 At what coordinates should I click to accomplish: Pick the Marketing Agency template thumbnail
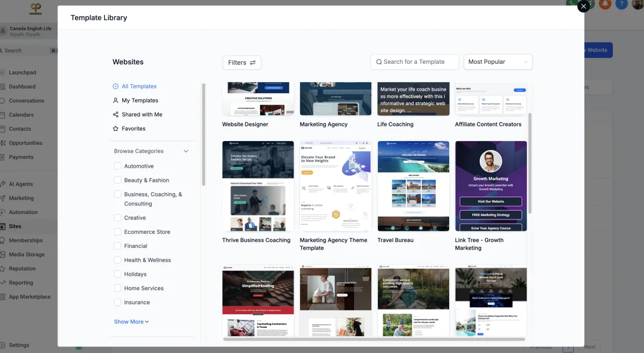click(x=335, y=99)
